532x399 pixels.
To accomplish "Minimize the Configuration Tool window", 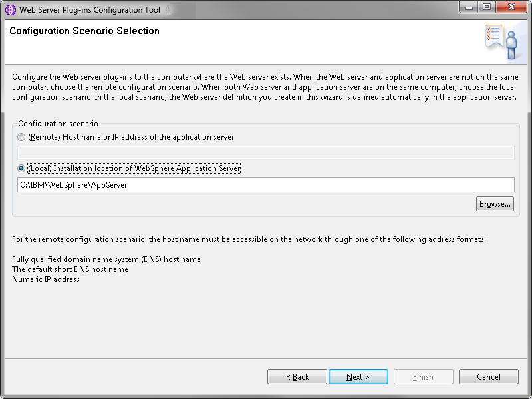I will coord(469,7).
